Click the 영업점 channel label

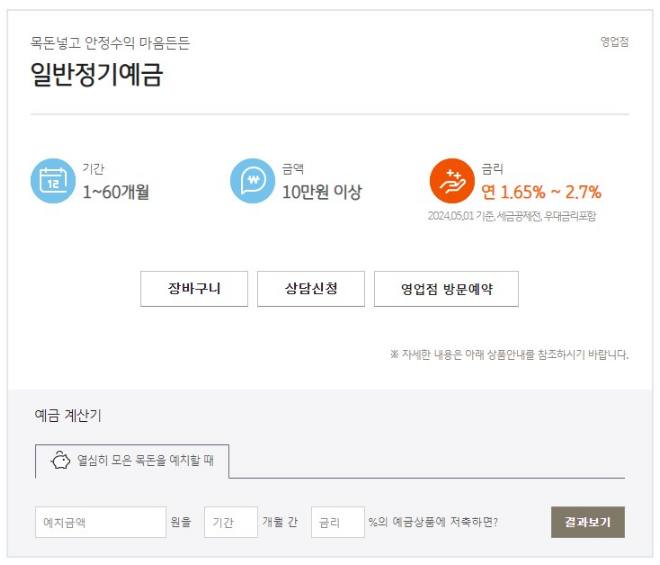[x=614, y=42]
